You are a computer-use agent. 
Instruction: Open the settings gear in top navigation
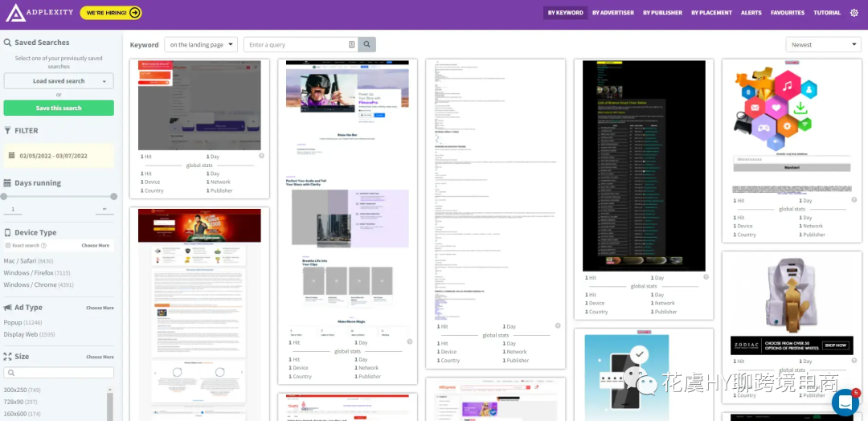click(x=854, y=13)
